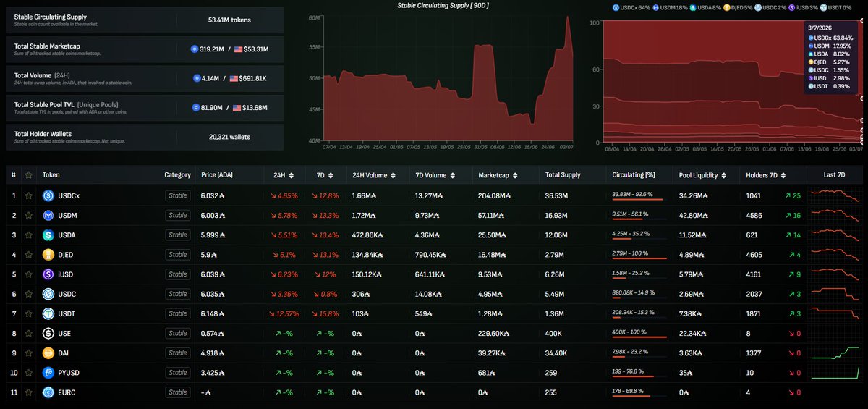The image size is (868, 409).
Task: Click the green up arrow beside Holders 25
Action: [x=786, y=195]
